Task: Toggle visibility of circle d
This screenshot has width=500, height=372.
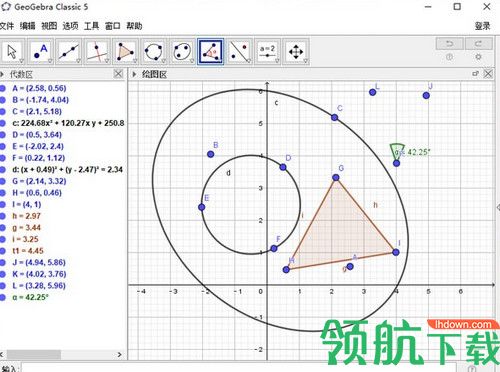Action: [3, 170]
